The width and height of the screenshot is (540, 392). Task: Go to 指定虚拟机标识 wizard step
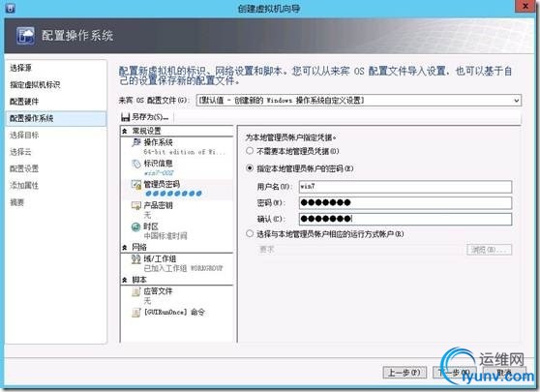(x=35, y=85)
